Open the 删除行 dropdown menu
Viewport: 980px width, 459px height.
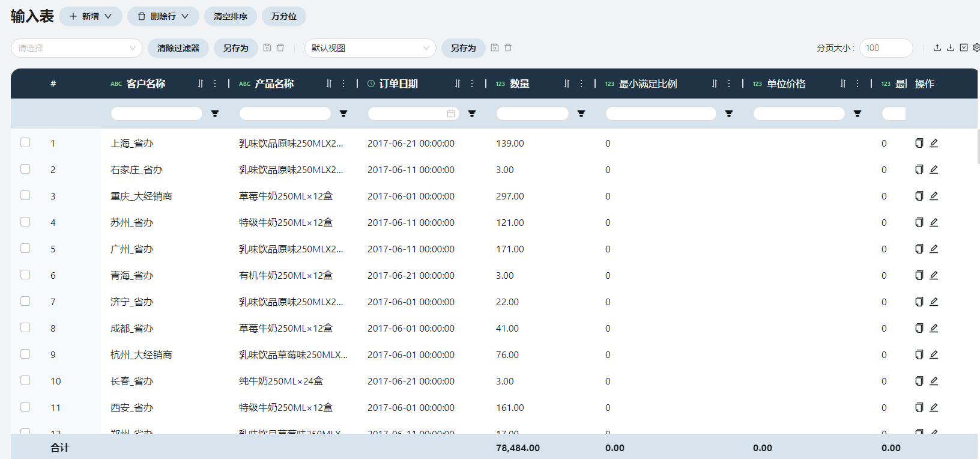163,16
